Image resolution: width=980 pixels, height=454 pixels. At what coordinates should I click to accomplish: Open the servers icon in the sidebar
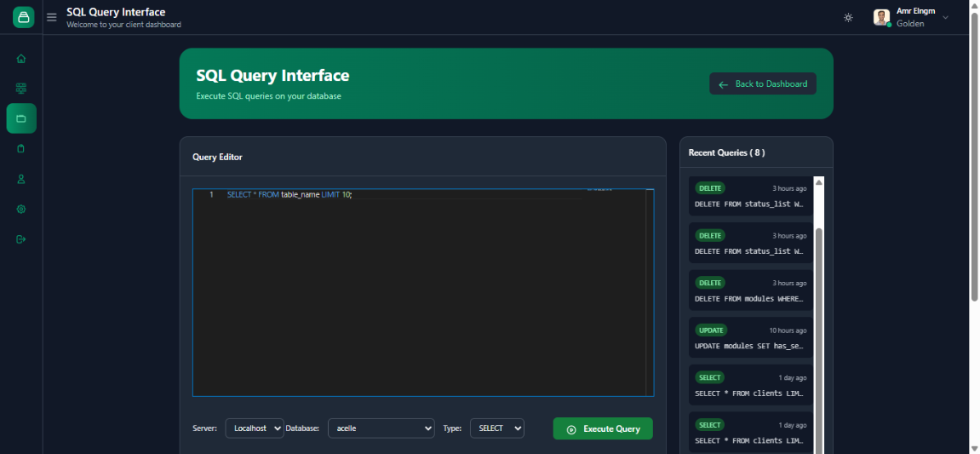tap(21, 89)
